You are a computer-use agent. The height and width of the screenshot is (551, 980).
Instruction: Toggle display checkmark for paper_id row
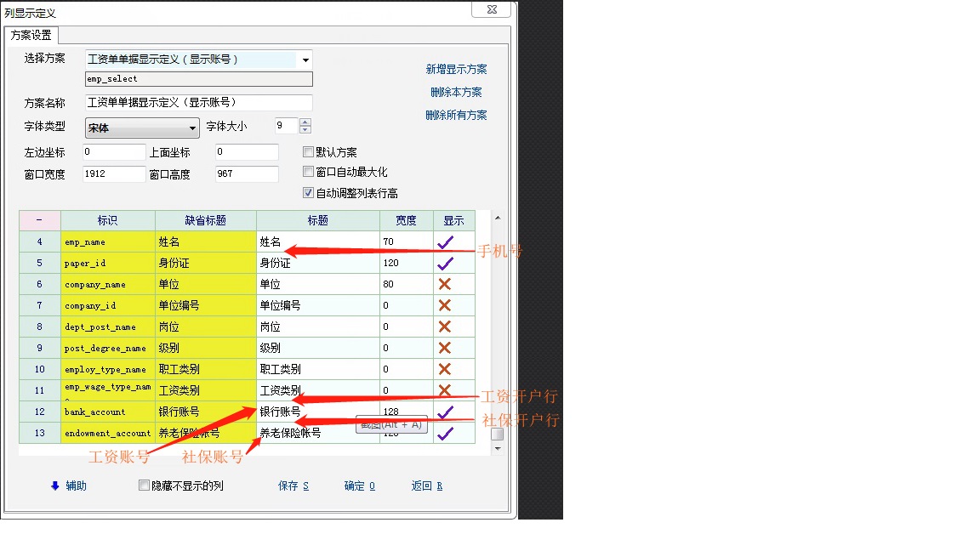click(x=445, y=264)
